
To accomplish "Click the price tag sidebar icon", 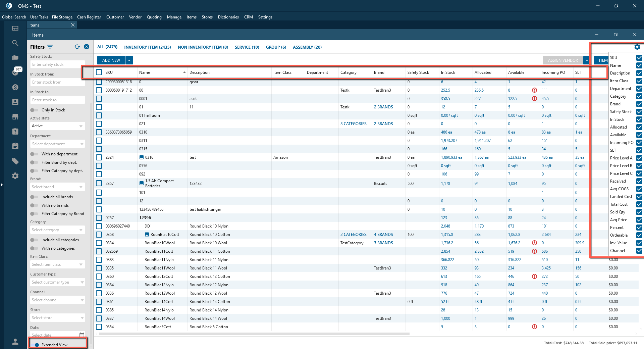I will pyautogui.click(x=15, y=161).
